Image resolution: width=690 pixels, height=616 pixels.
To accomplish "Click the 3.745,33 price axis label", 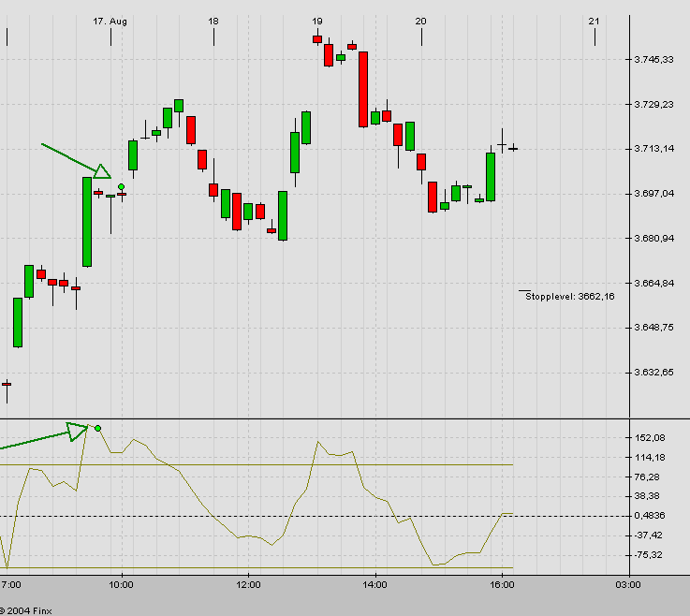I will tap(653, 60).
